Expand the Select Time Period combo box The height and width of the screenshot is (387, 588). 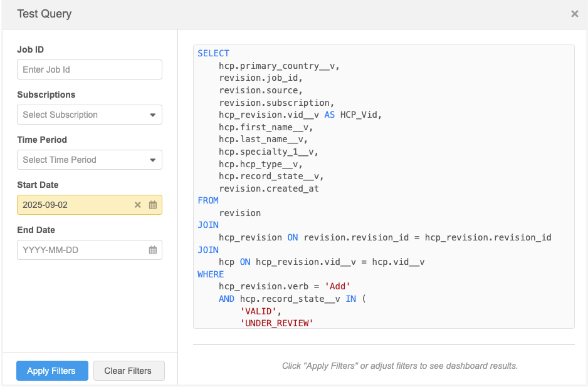pos(81,160)
